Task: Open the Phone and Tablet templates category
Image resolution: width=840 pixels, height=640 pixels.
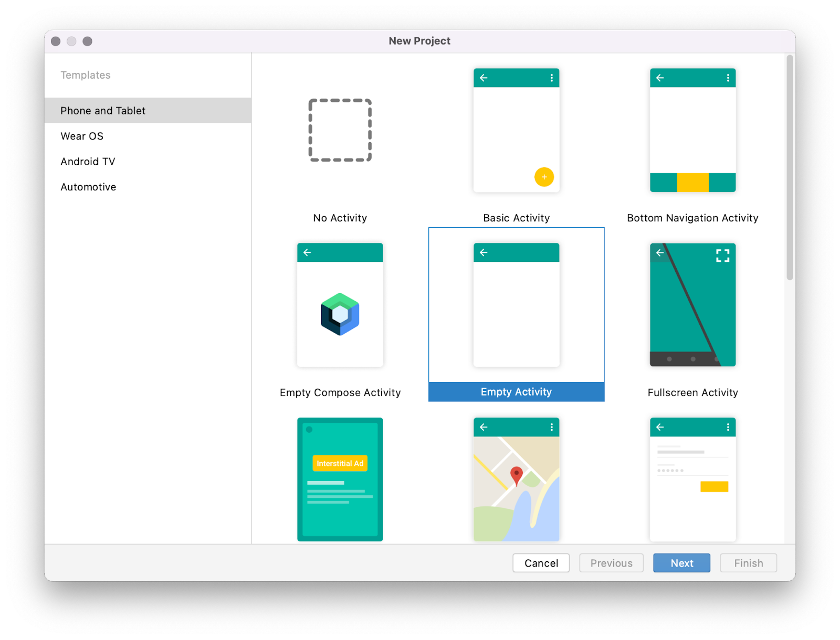Action: pos(103,110)
